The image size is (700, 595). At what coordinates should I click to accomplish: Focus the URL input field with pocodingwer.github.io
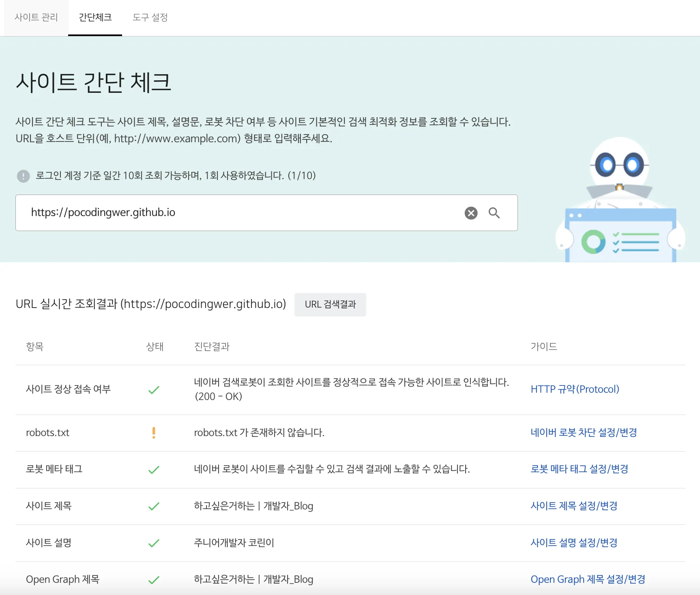[x=243, y=213]
